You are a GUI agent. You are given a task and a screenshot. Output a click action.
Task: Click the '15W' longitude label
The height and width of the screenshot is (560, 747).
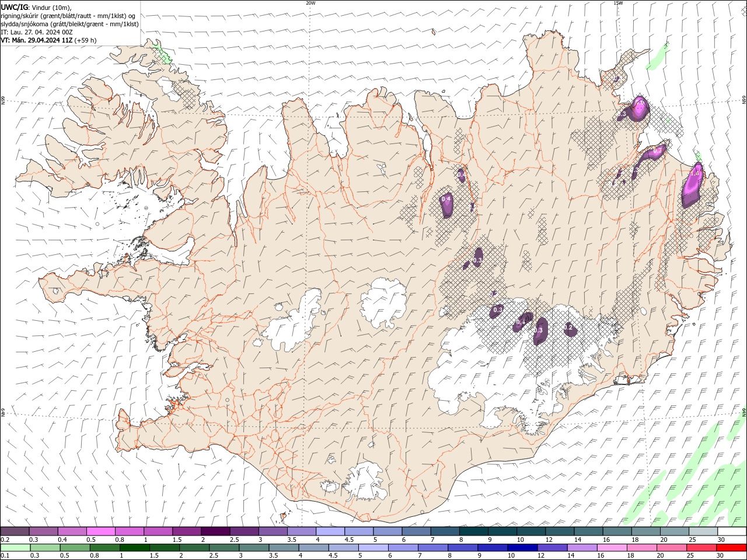pos(618,3)
